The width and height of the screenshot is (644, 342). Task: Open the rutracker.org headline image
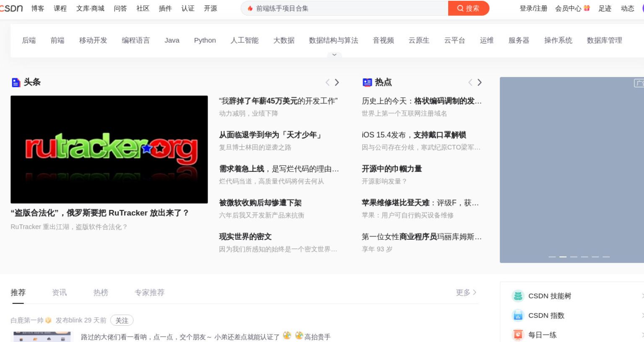coord(109,150)
